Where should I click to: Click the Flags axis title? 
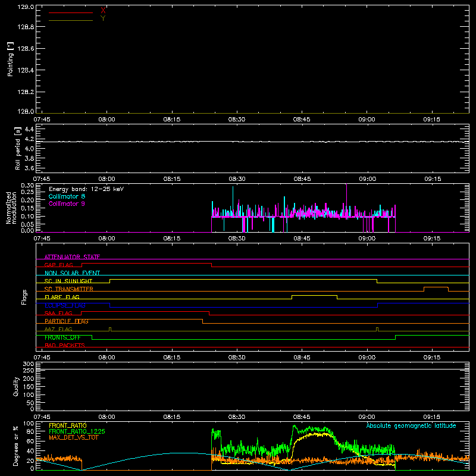[x=24, y=297]
